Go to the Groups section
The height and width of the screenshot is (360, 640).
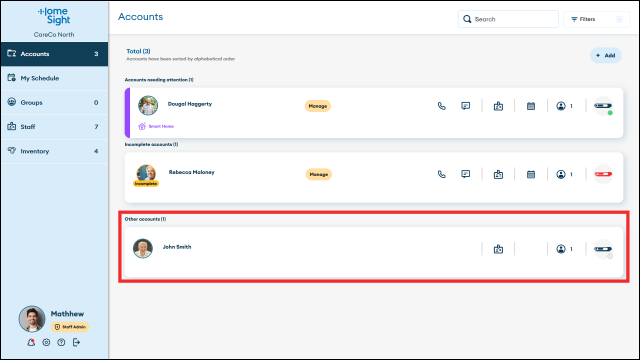54,102
